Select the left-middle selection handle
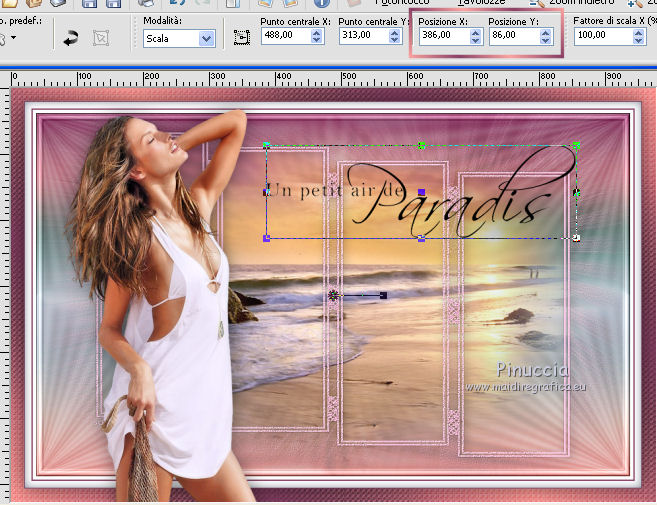The height and width of the screenshot is (505, 657). 266,192
